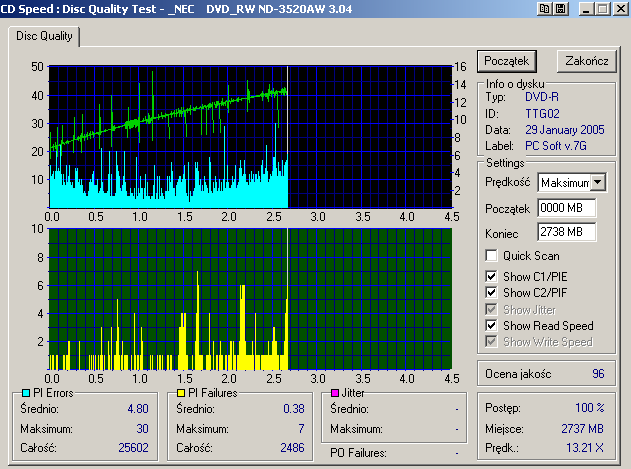Click the Info o dysku group title
The height and width of the screenshot is (469, 631).
515,84
